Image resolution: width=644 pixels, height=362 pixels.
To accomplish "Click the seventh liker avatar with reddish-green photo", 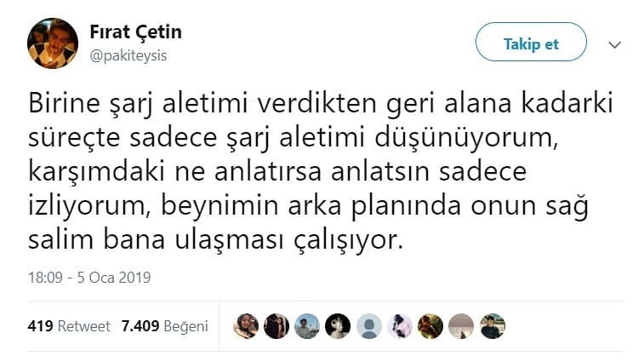I will coord(430,326).
